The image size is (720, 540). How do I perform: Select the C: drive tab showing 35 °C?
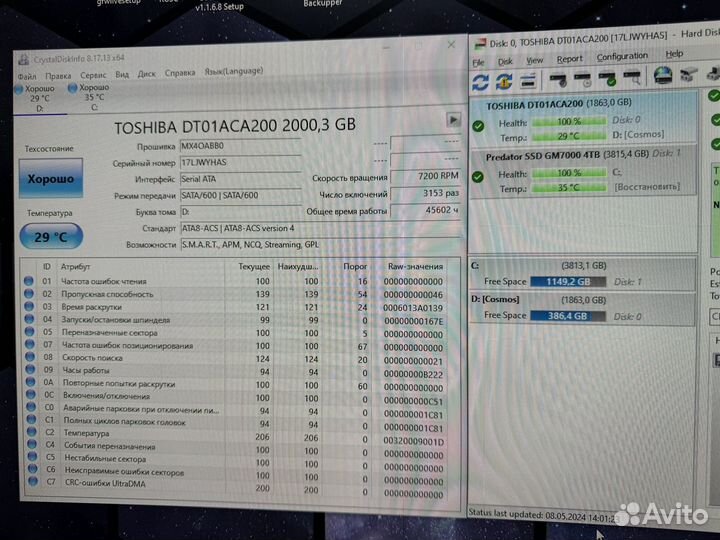coord(94,97)
